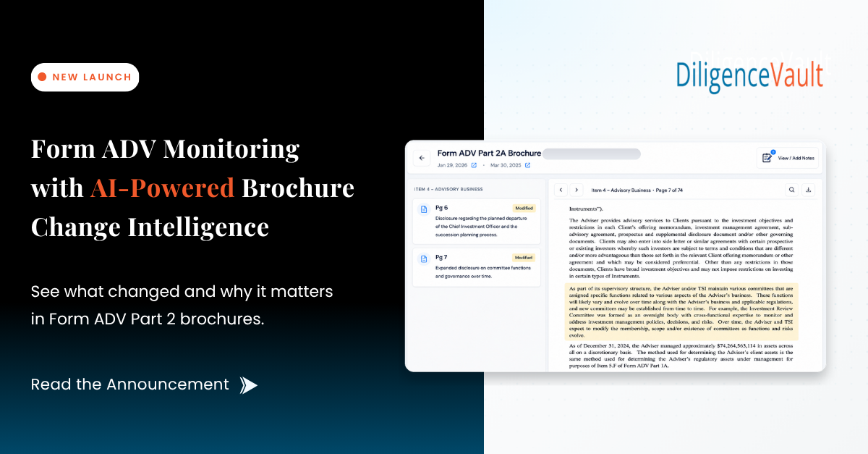Screen dimensions: 868x454
Task: Go to previous page with left chevron
Action: tap(561, 190)
